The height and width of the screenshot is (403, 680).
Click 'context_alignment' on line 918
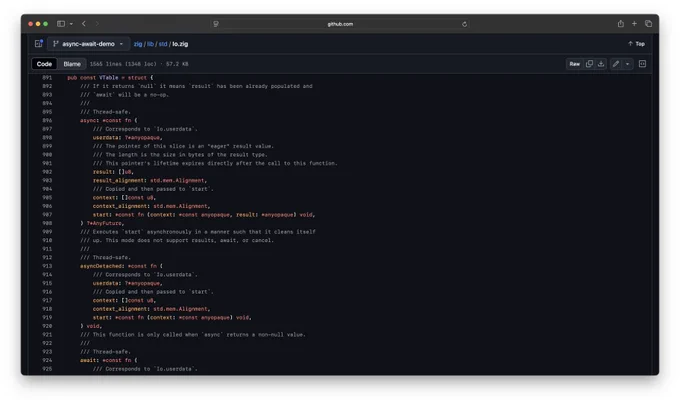(x=120, y=309)
